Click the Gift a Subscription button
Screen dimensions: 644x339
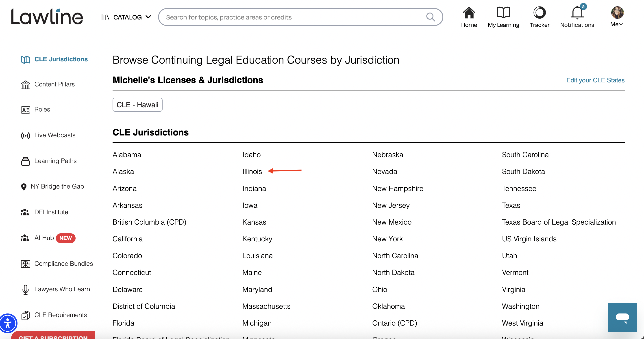(x=53, y=335)
